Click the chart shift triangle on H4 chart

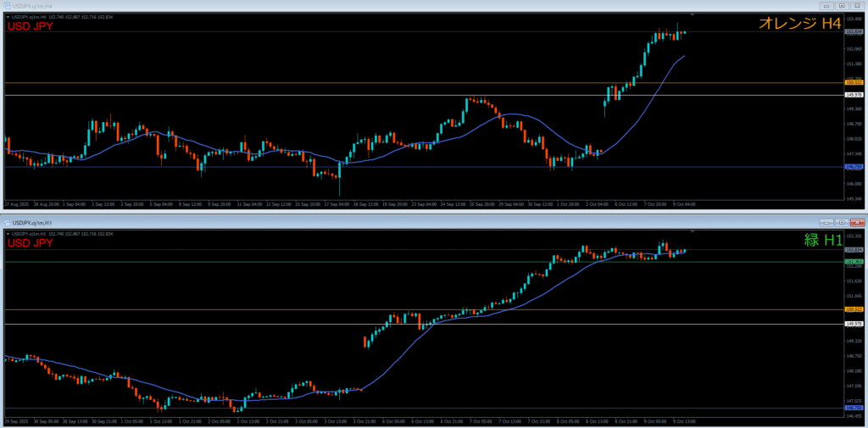(693, 14)
